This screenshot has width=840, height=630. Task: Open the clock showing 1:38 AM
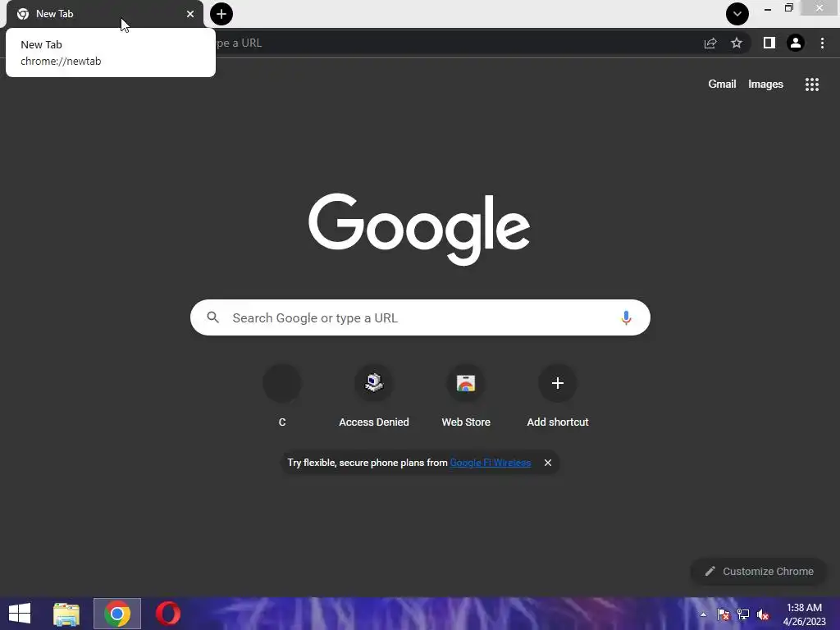tap(804, 614)
